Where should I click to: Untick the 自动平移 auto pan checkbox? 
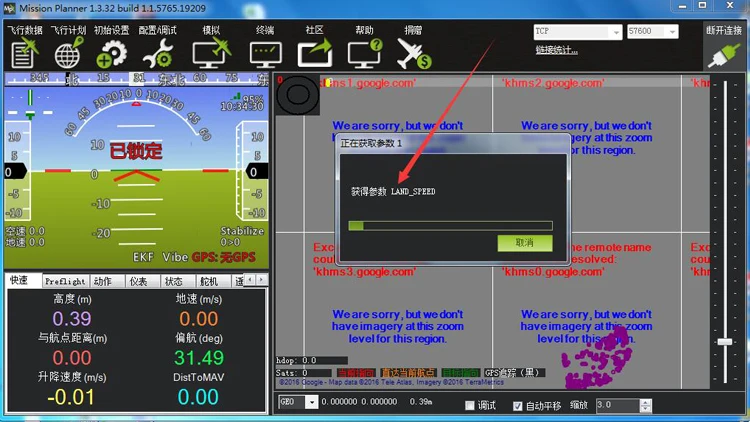[517, 405]
